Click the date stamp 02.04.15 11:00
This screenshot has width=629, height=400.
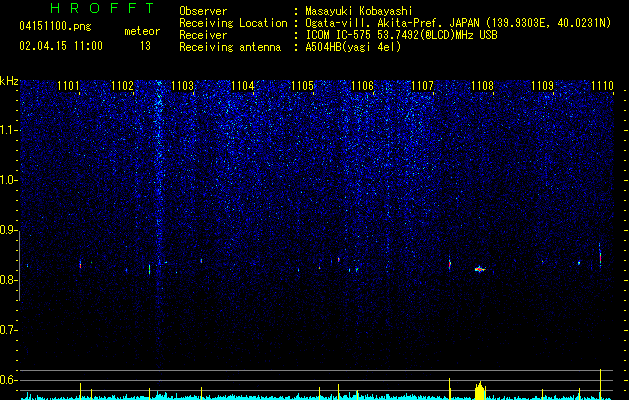(61, 46)
